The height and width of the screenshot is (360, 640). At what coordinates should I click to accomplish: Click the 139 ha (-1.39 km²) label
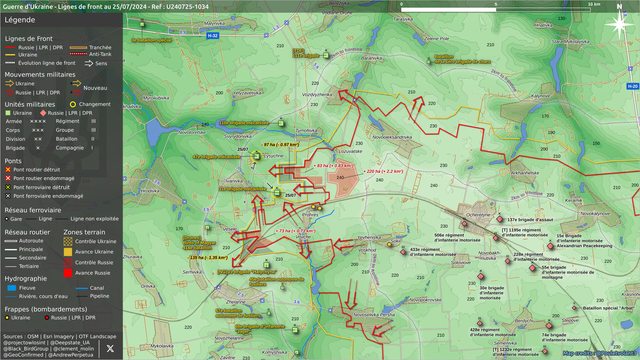(209, 258)
